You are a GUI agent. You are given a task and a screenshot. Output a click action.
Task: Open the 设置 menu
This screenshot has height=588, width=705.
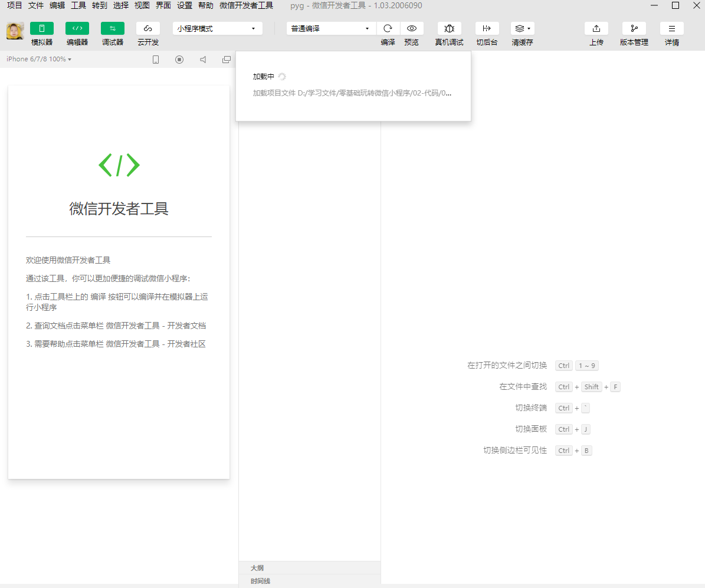point(184,5)
